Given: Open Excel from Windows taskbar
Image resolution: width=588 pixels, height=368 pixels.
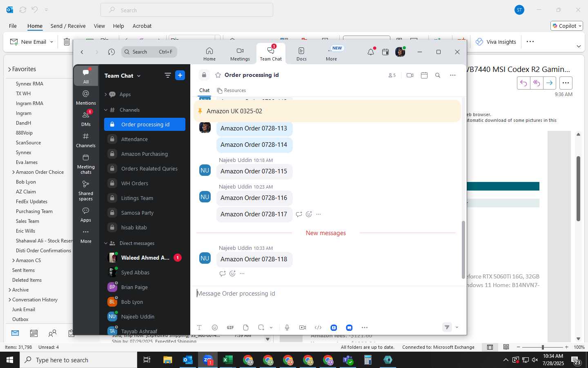Looking at the screenshot, I should (227, 360).
